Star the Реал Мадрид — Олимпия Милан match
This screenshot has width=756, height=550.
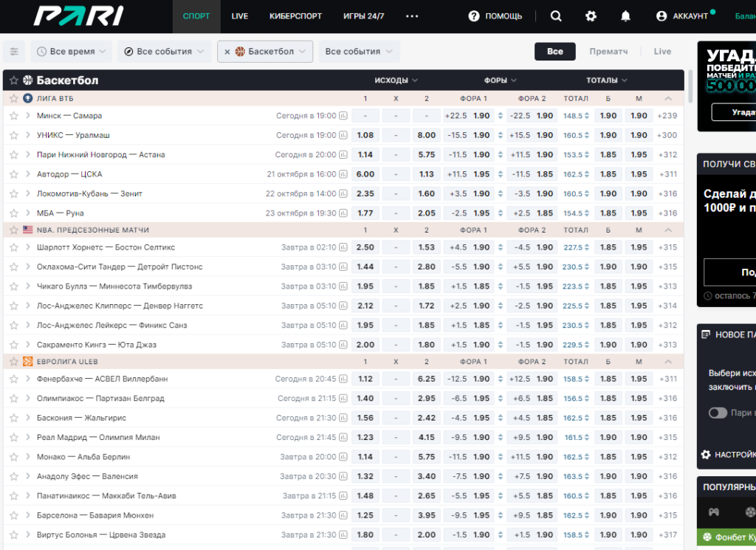[x=14, y=437]
